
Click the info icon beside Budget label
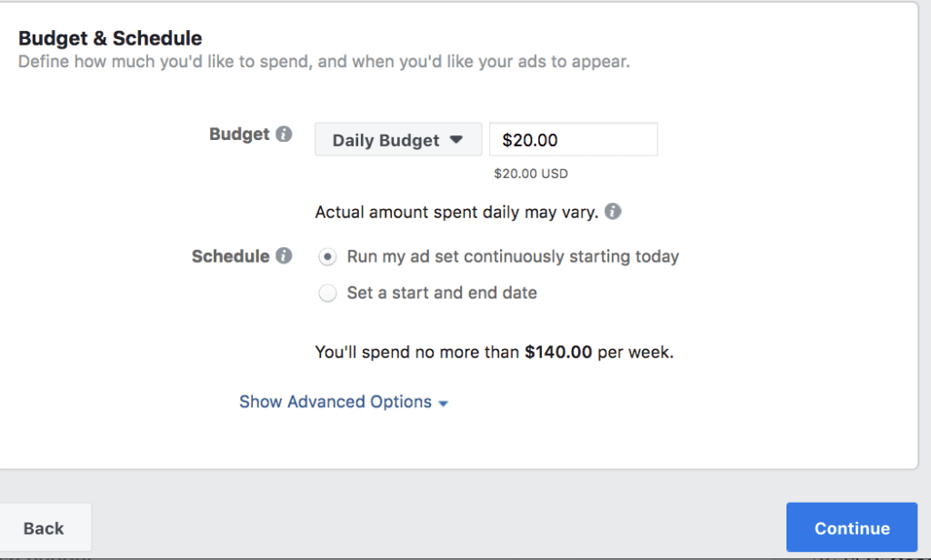point(284,135)
